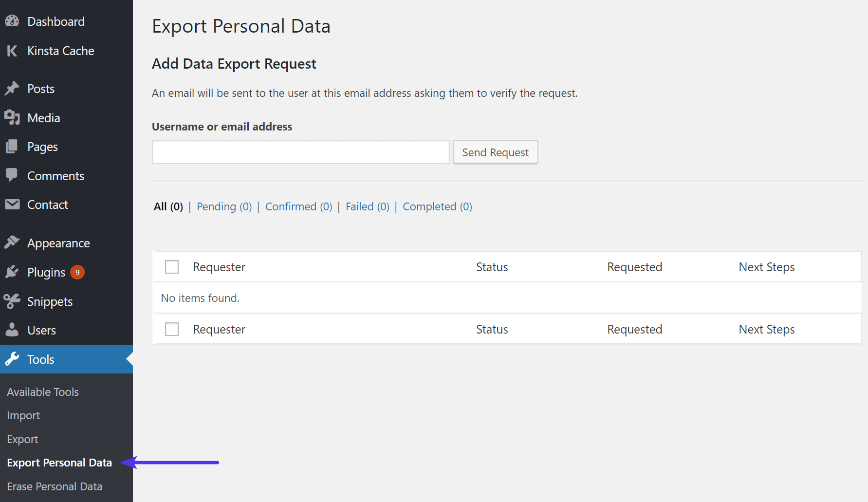
Task: Open Appearance via the paintbrush icon
Action: point(12,242)
